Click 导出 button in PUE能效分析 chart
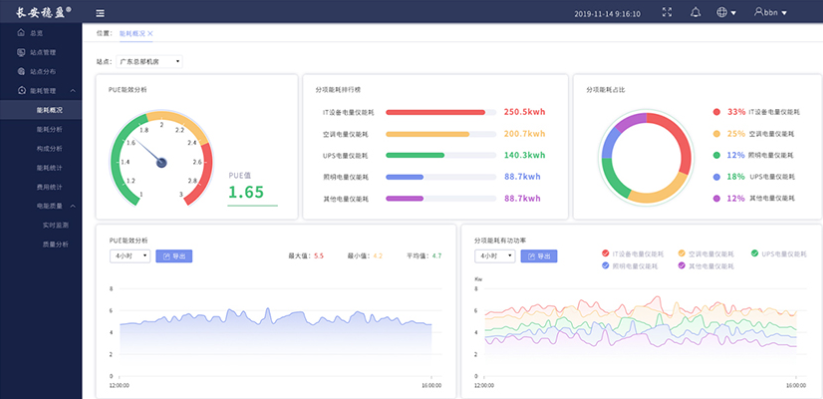Image resolution: width=823 pixels, height=399 pixels. 174,256
